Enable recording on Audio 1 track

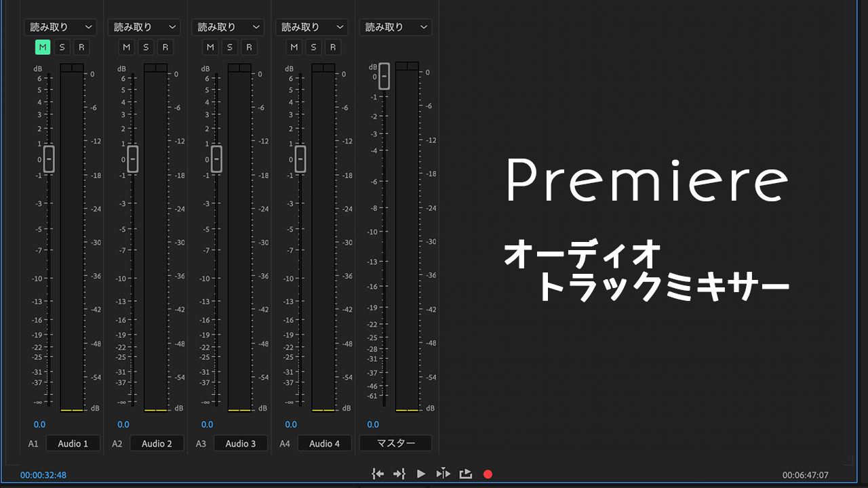[x=81, y=47]
